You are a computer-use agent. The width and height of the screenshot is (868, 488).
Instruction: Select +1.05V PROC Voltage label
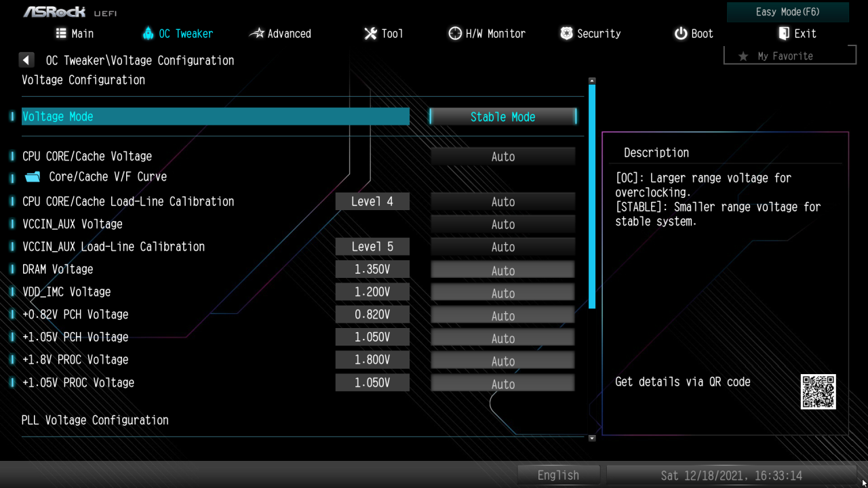(78, 382)
